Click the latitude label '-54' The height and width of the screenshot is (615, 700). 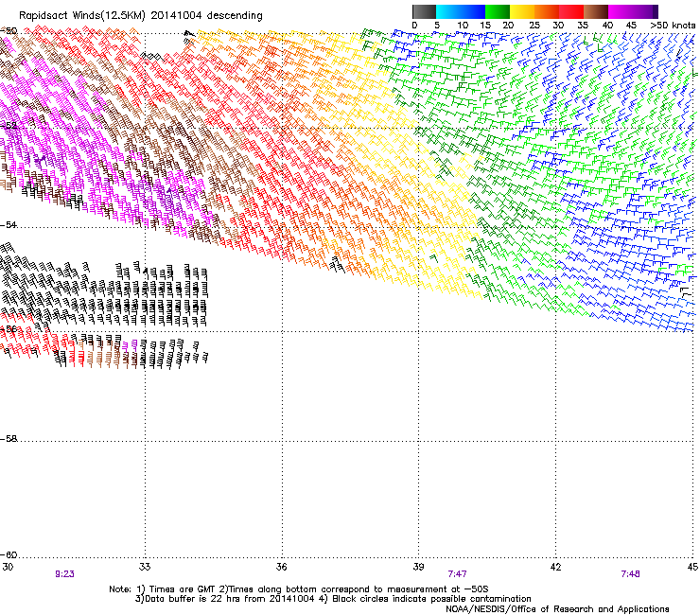pos(9,225)
